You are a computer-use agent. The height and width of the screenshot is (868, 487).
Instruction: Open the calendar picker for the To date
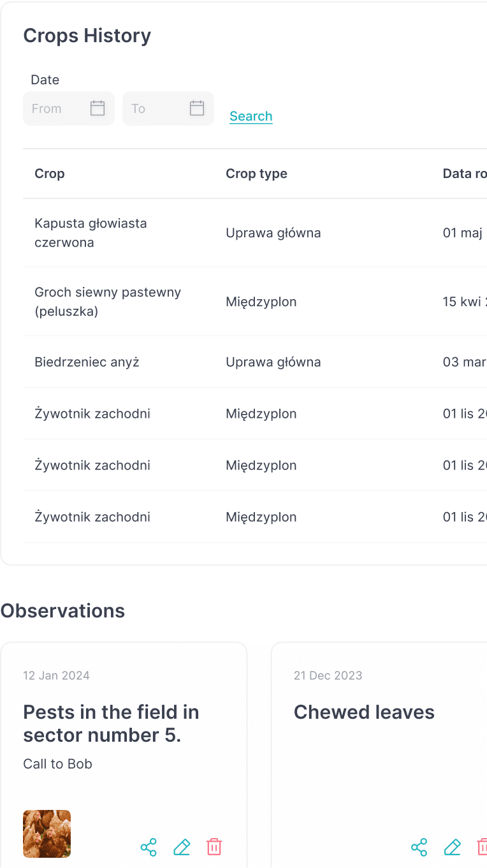pyautogui.click(x=196, y=108)
